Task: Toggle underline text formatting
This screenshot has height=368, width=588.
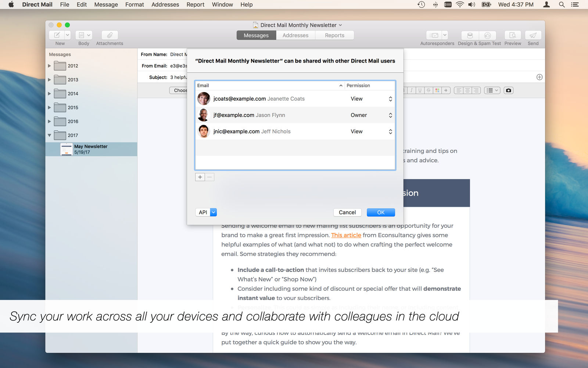Action: (x=420, y=90)
